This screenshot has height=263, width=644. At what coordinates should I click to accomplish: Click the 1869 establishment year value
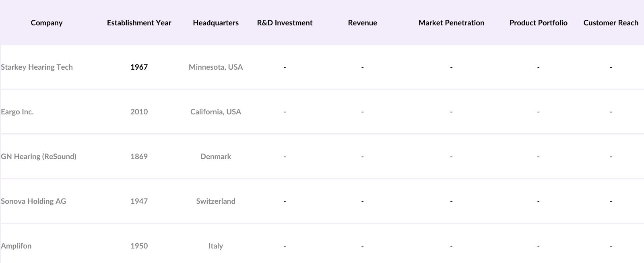pyautogui.click(x=139, y=156)
